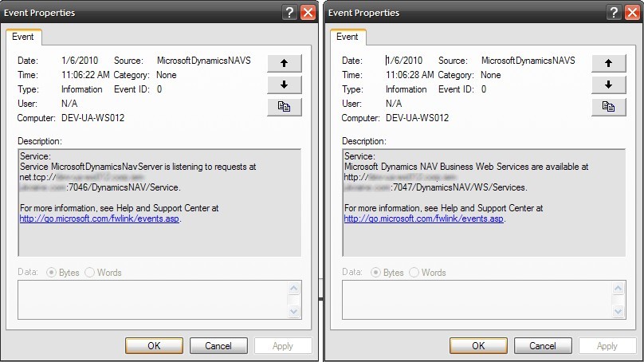Click Cancel in right Event Properties window
This screenshot has height=362, width=644.
pos(543,346)
